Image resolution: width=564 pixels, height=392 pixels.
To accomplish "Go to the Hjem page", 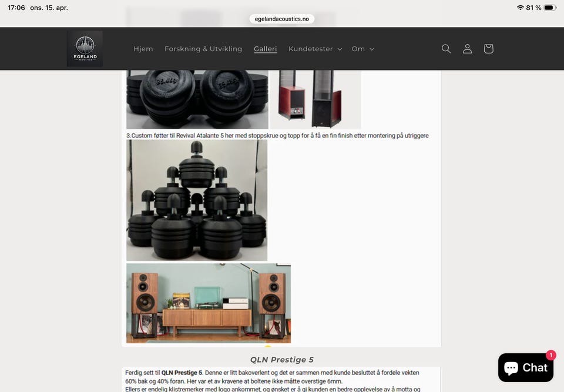I will tap(143, 49).
